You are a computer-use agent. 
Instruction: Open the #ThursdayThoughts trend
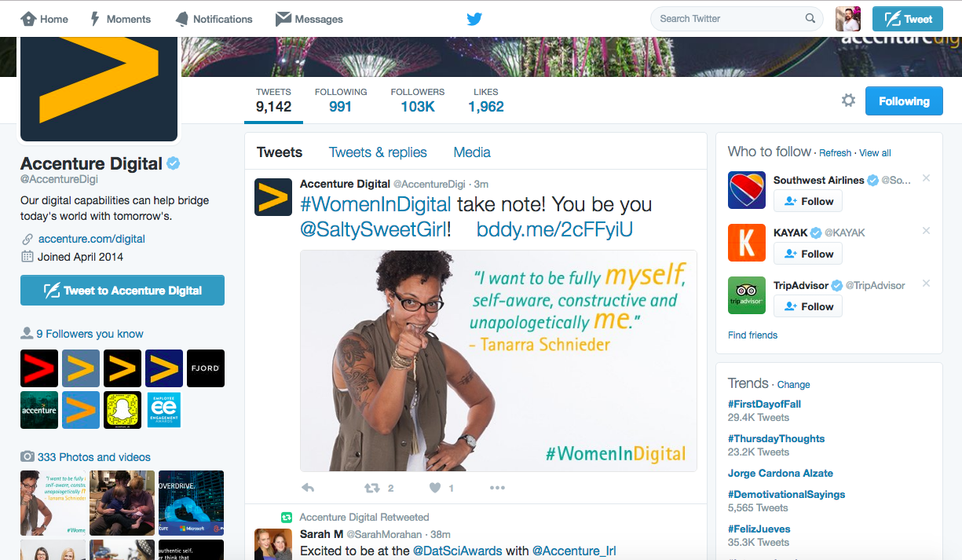pos(776,438)
